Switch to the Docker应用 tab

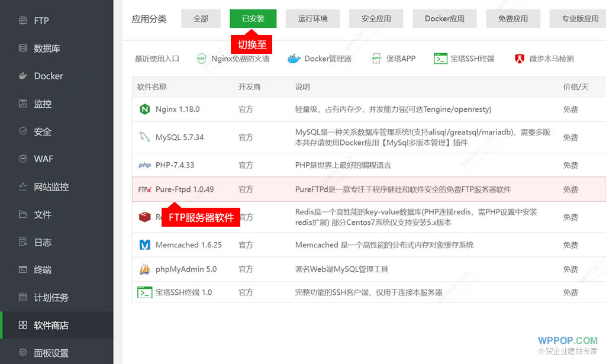(444, 18)
